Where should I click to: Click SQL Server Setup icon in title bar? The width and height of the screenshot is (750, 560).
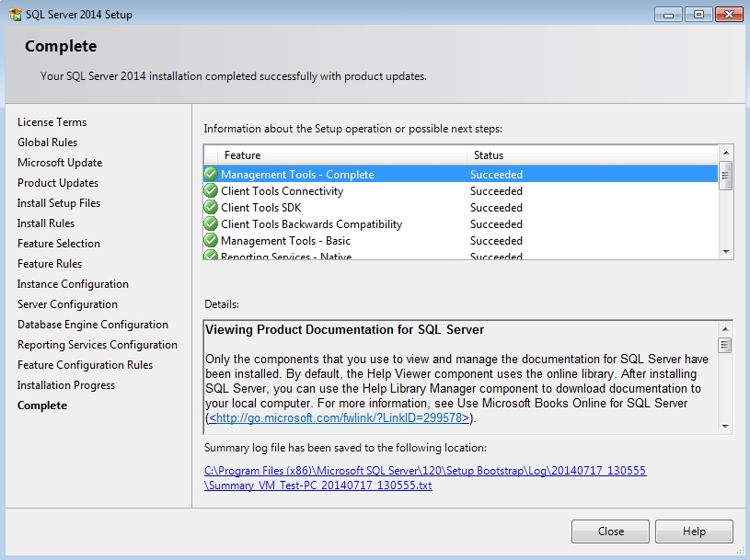coord(15,15)
